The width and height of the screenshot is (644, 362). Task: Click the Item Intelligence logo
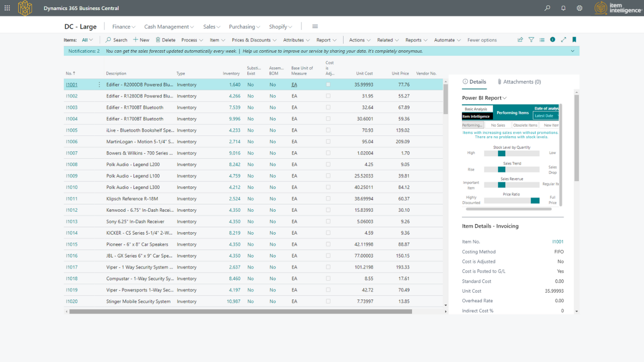617,8
